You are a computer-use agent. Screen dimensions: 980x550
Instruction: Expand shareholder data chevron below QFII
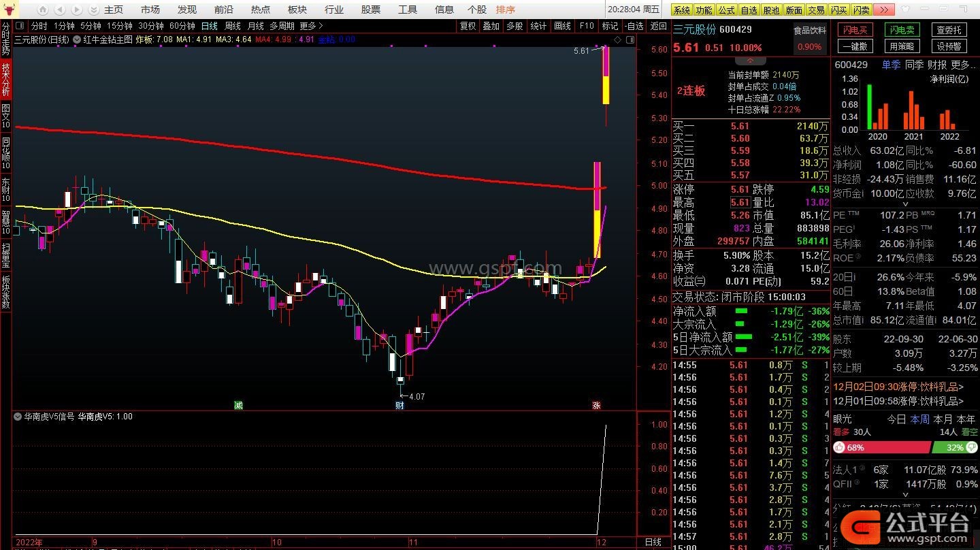pos(904,496)
